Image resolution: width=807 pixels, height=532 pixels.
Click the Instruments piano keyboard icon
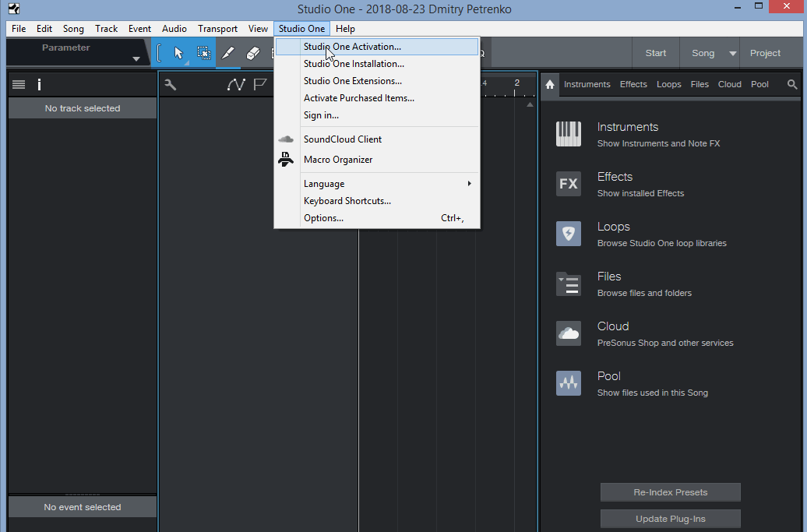569,134
